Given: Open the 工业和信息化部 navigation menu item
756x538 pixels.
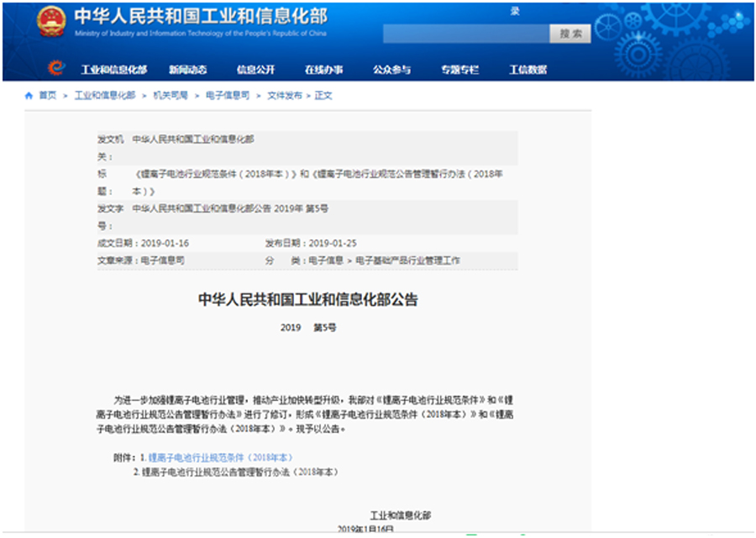Looking at the screenshot, I should [113, 70].
